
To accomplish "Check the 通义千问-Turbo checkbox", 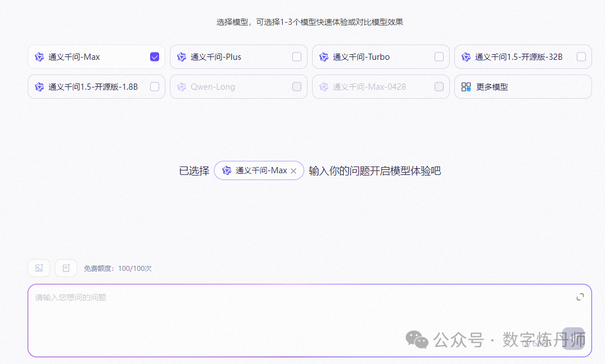I will (x=439, y=57).
